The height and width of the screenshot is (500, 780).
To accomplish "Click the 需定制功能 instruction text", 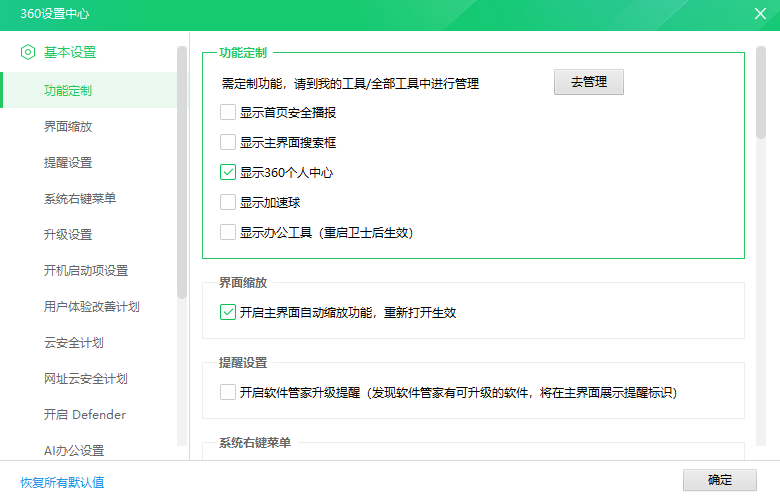I will coord(350,84).
